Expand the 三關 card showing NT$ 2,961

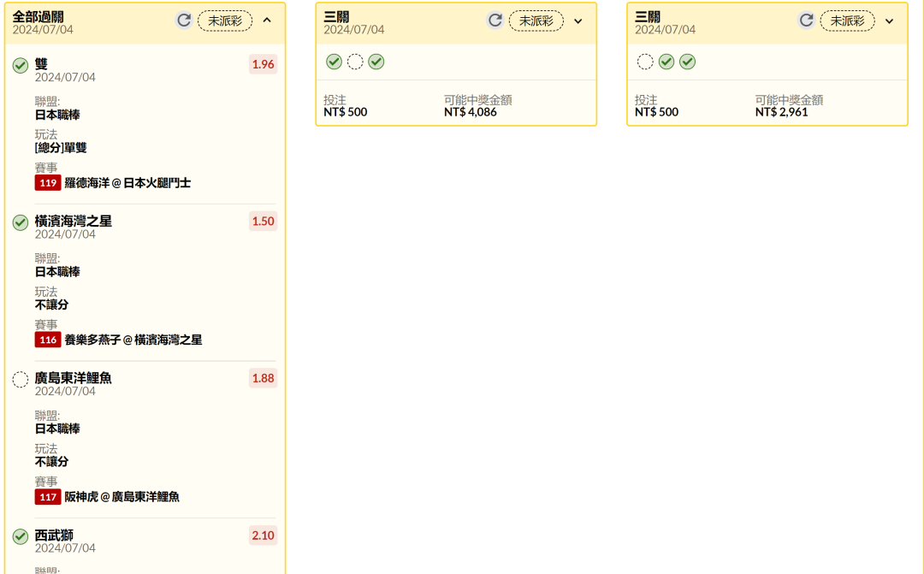(889, 21)
